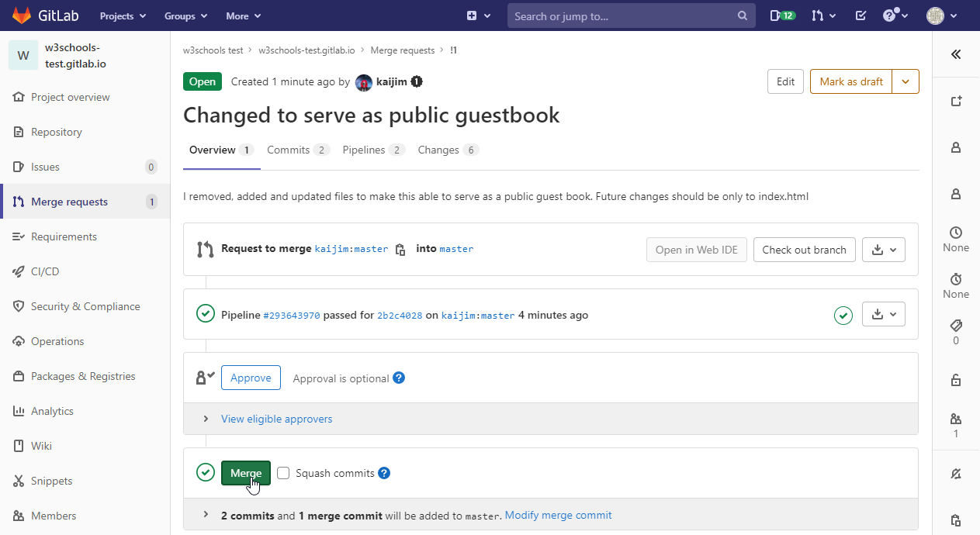Screen dimensions: 980x535
Task: Open CI/CD in the left sidebar
Action: click(x=45, y=271)
